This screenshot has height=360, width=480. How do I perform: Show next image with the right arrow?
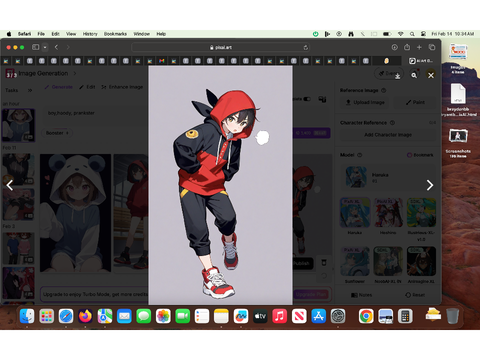[430, 185]
